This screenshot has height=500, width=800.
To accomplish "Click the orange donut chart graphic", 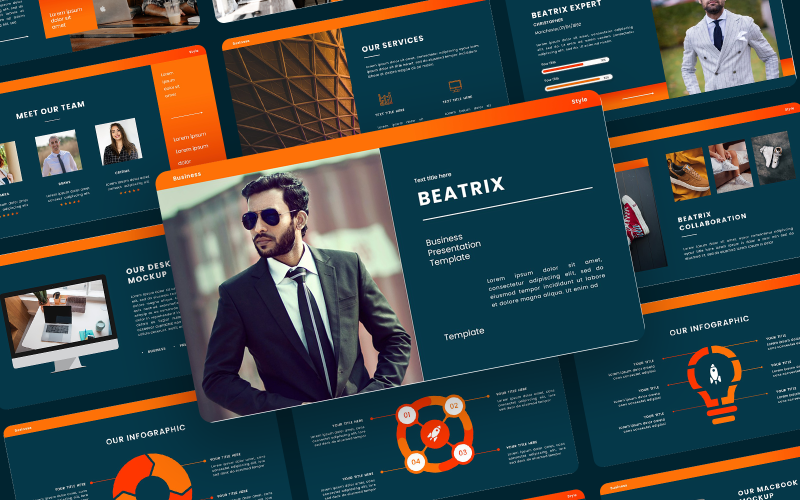I will pyautogui.click(x=152, y=477).
